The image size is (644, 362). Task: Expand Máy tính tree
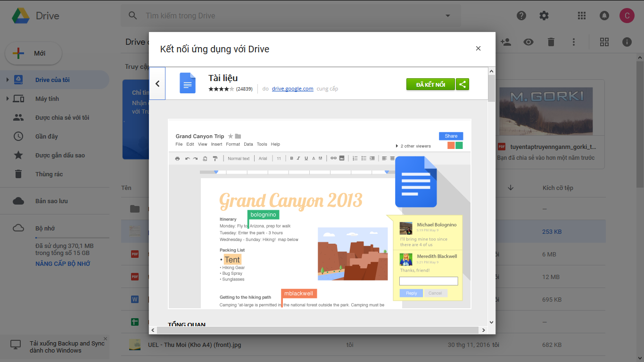click(7, 99)
